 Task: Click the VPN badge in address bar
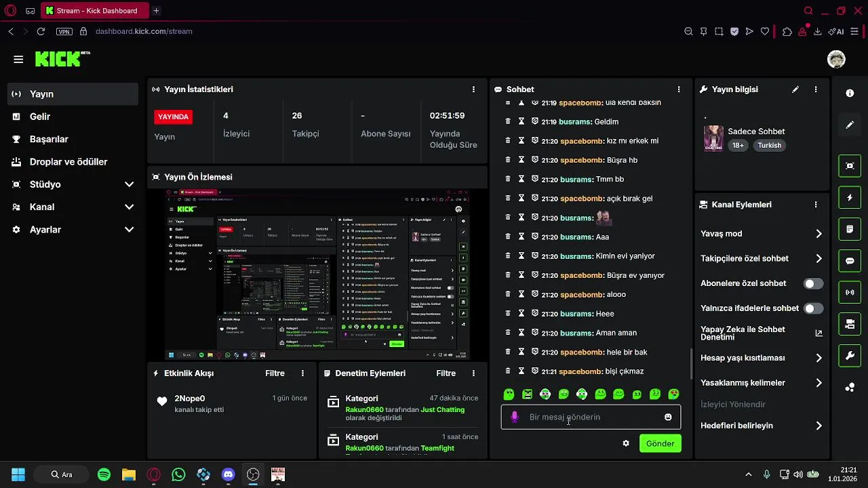pyautogui.click(x=64, y=31)
